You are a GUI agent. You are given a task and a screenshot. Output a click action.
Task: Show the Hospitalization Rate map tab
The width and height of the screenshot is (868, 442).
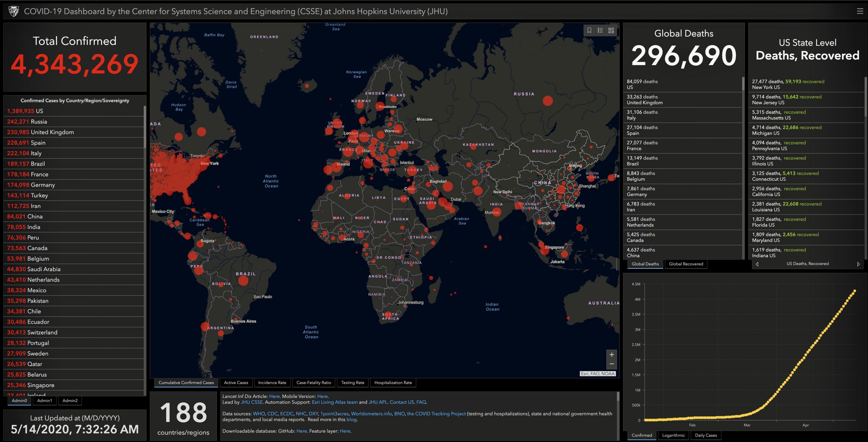[393, 383]
